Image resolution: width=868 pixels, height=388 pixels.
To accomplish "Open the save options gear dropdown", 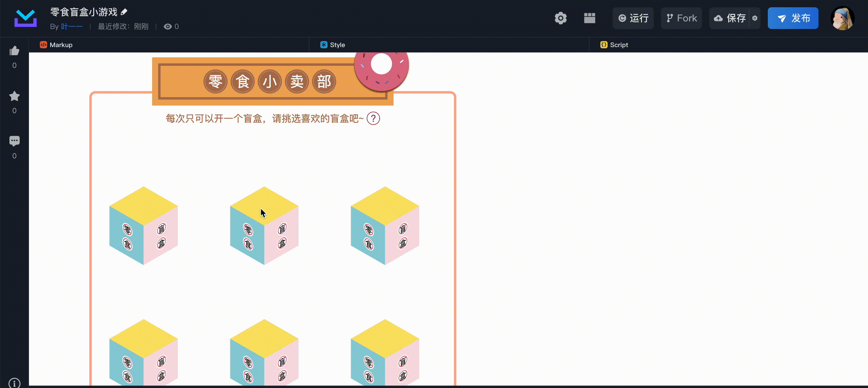I will (755, 18).
